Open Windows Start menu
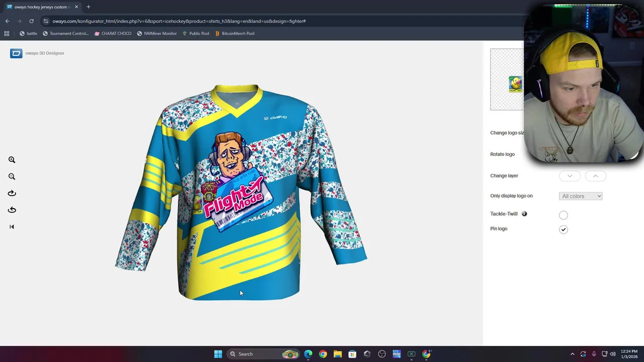This screenshot has width=644, height=362. [218, 354]
